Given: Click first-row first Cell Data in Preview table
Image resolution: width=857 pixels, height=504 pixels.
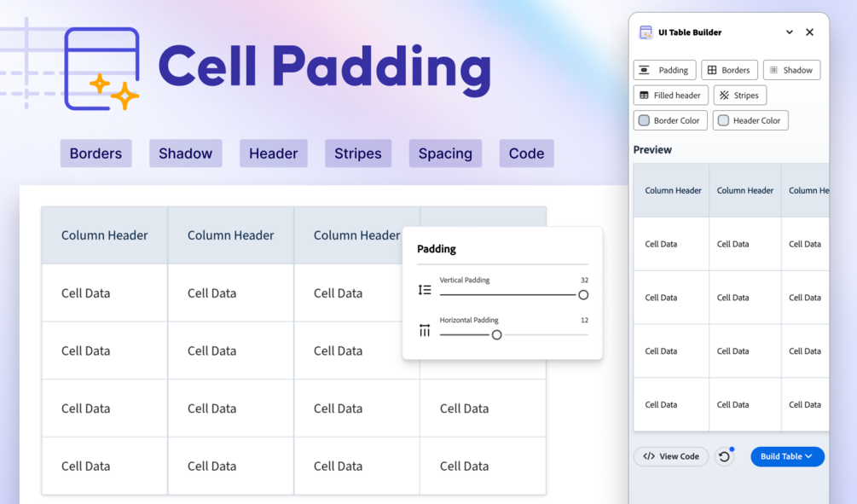Looking at the screenshot, I should [661, 244].
